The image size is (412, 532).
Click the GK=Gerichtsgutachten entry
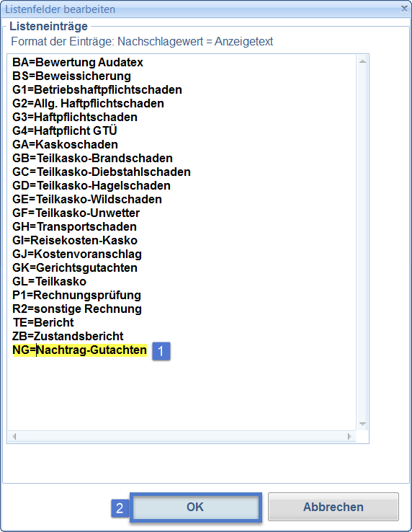[x=75, y=267]
